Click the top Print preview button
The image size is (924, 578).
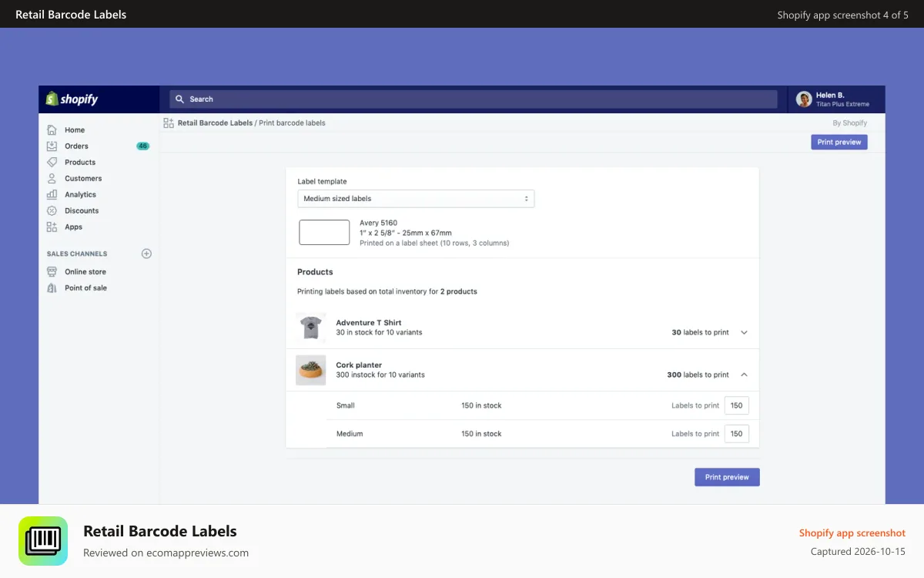(x=839, y=142)
